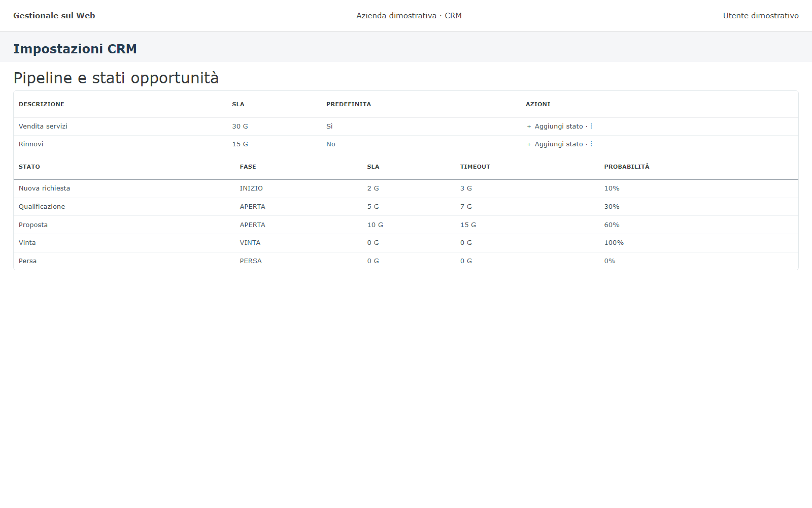812x508 pixels.
Task: Click the No predefinita value for Rinnovi
Action: [331, 144]
